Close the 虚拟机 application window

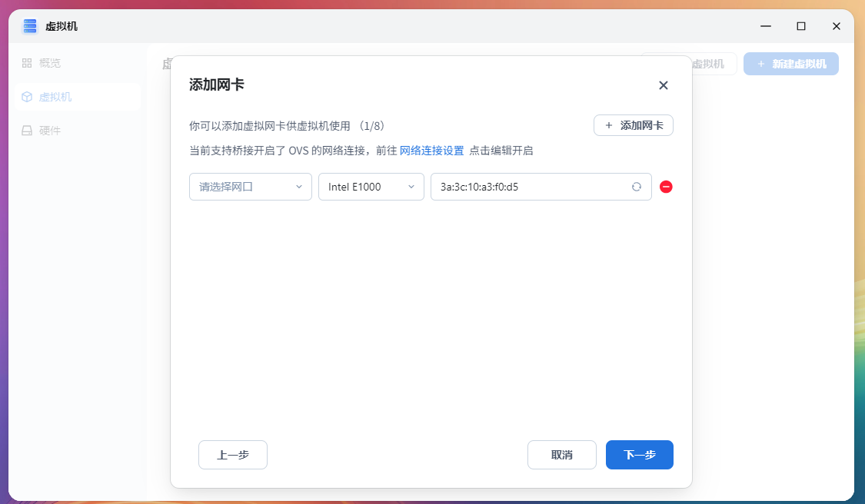(x=836, y=26)
